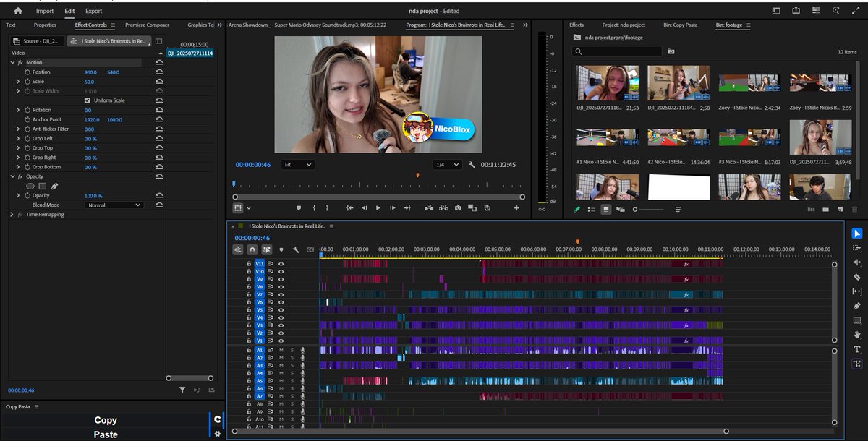Expand the Rotation property

point(18,110)
